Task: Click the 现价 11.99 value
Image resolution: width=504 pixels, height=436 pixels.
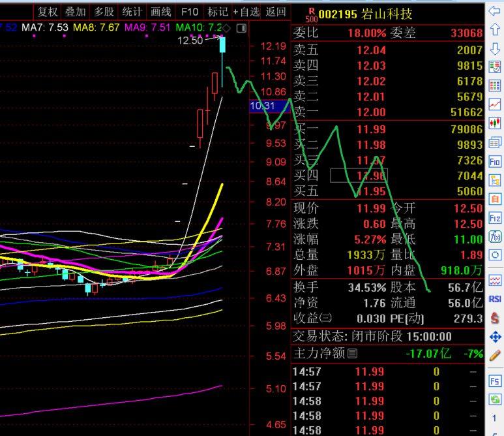Action: click(x=371, y=208)
